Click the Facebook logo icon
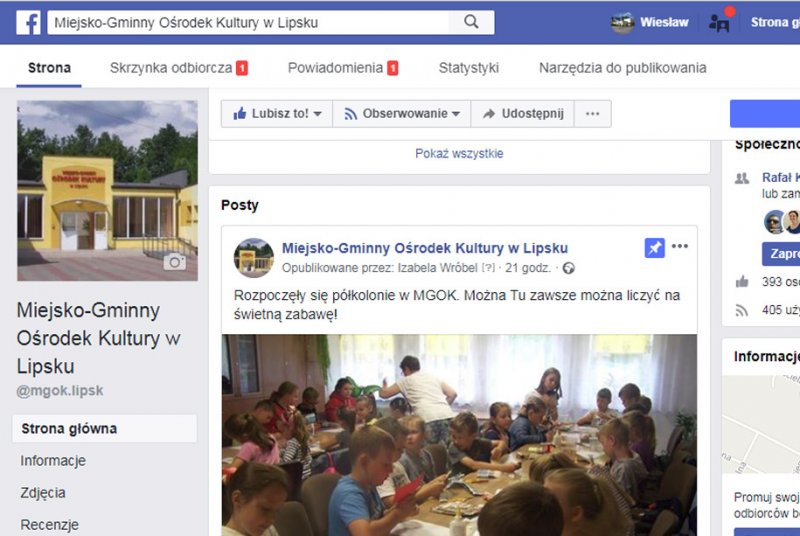800x536 pixels. (28, 22)
